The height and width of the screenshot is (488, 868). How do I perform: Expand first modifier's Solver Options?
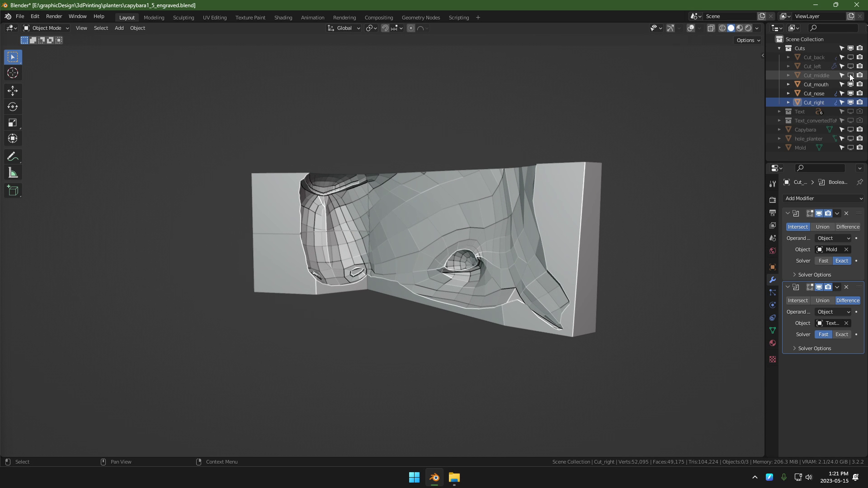811,275
